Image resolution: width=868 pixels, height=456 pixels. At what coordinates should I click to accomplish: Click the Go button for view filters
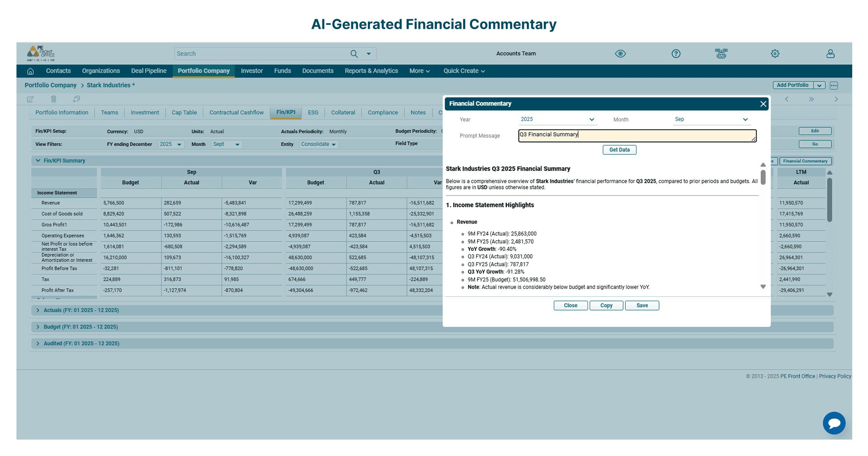[815, 144]
